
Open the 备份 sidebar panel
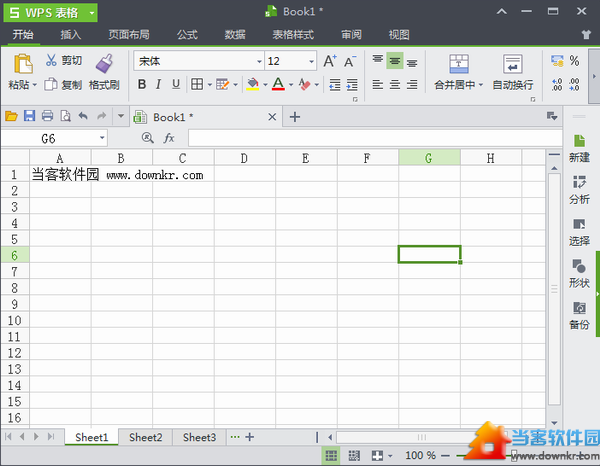579,316
